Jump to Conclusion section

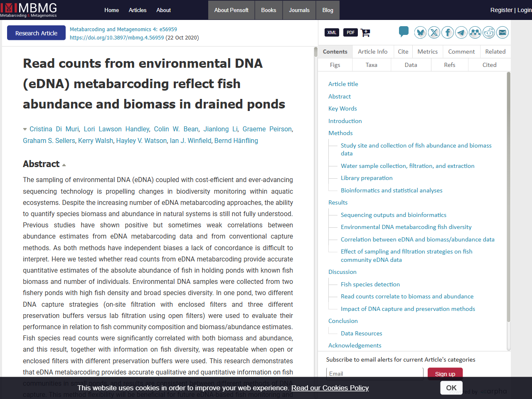tap(343, 321)
